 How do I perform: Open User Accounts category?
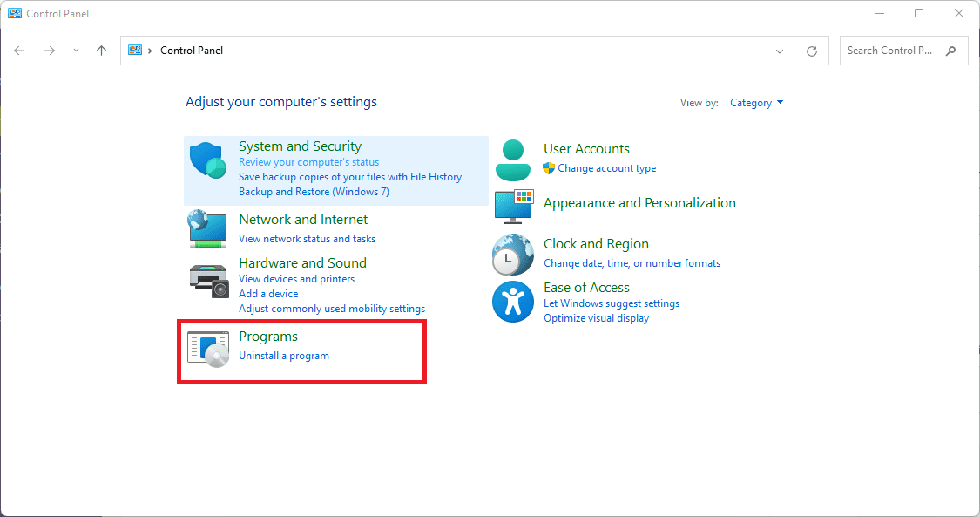tap(586, 149)
